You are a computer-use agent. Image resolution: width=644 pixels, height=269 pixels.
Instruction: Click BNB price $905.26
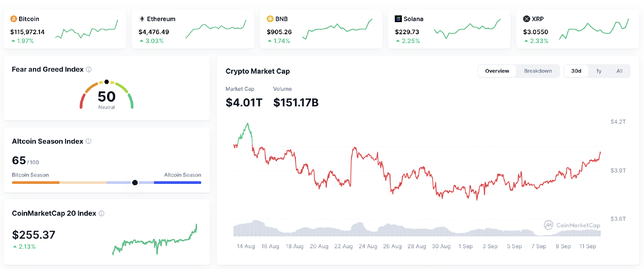point(279,32)
